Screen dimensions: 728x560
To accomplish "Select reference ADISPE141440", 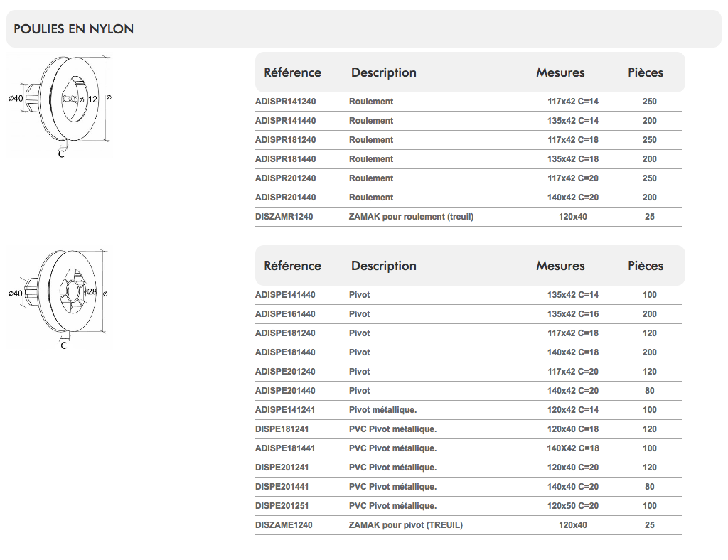I will click(x=285, y=295).
